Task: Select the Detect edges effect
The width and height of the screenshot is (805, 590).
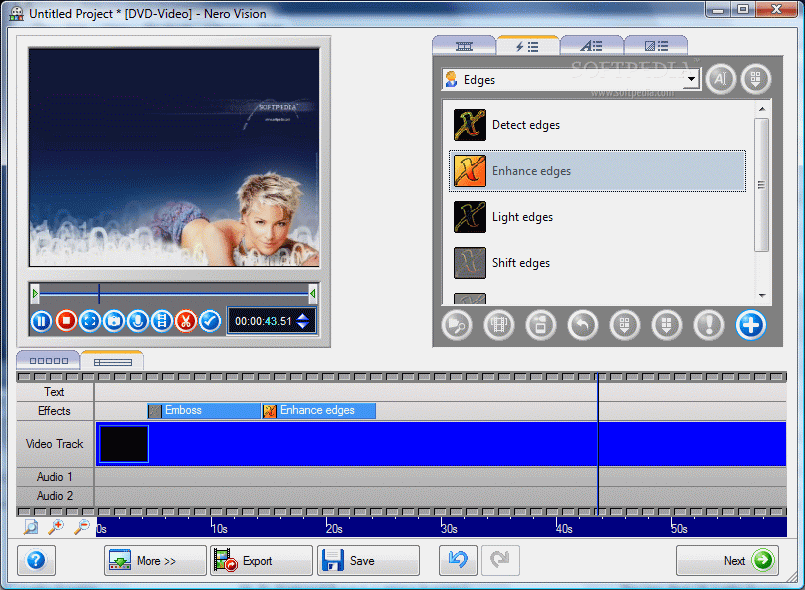Action: pos(598,125)
